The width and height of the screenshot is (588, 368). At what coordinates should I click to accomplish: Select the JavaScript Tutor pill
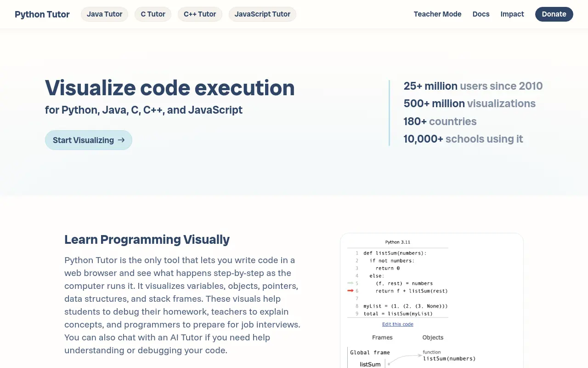coord(262,14)
